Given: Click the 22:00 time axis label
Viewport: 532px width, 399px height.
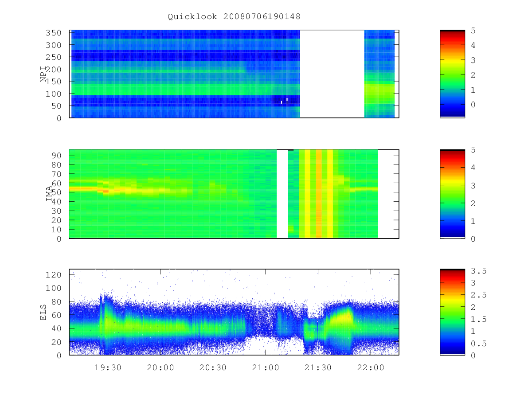Looking at the screenshot, I should (x=371, y=368).
